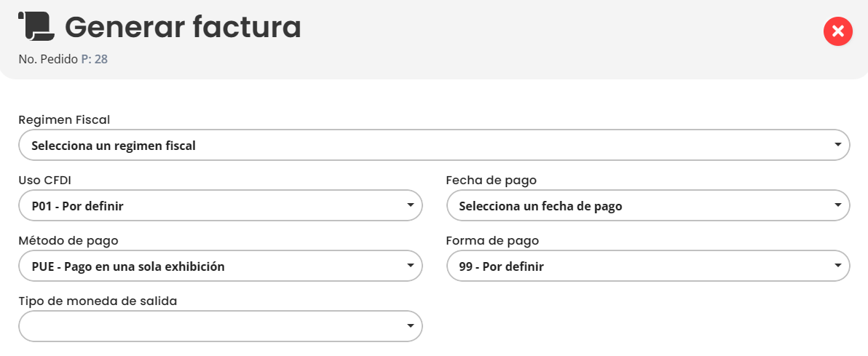Click the Tipo de moneda de salida label

[98, 300]
